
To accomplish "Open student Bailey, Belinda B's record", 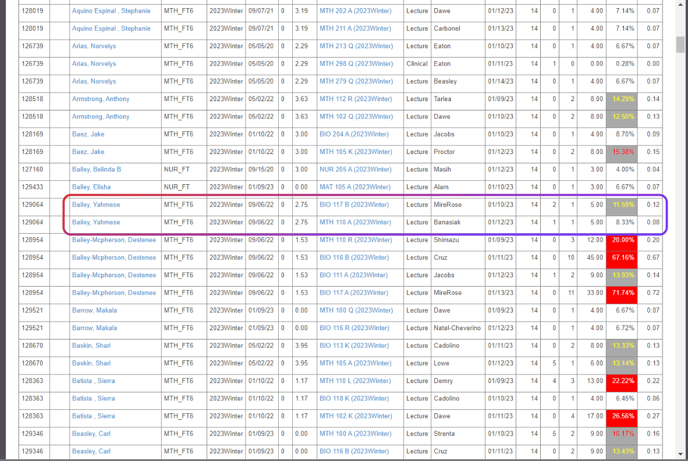I will (96, 169).
